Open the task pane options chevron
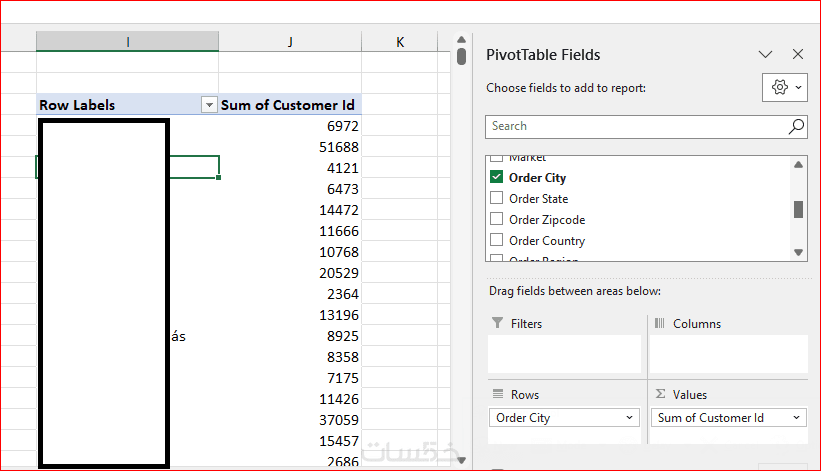Viewport: 821px width, 471px height. pyautogui.click(x=766, y=55)
